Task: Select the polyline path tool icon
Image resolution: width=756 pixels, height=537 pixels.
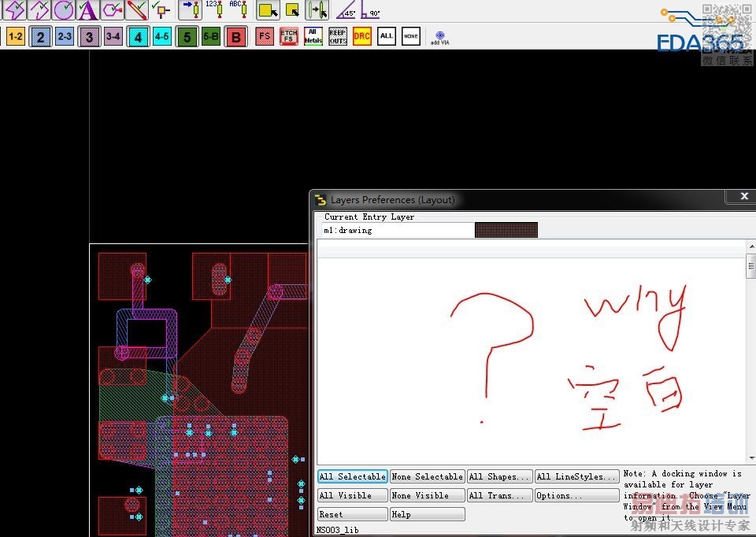Action: click(x=39, y=9)
